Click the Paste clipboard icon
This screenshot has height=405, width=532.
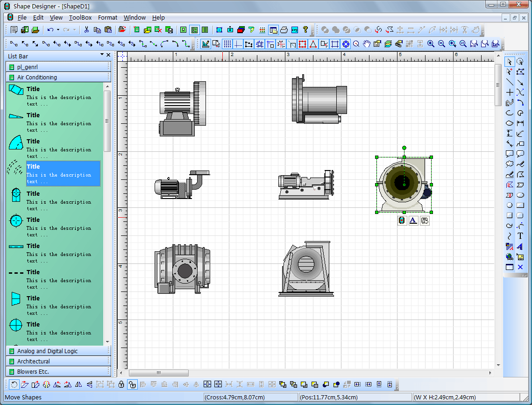click(108, 30)
